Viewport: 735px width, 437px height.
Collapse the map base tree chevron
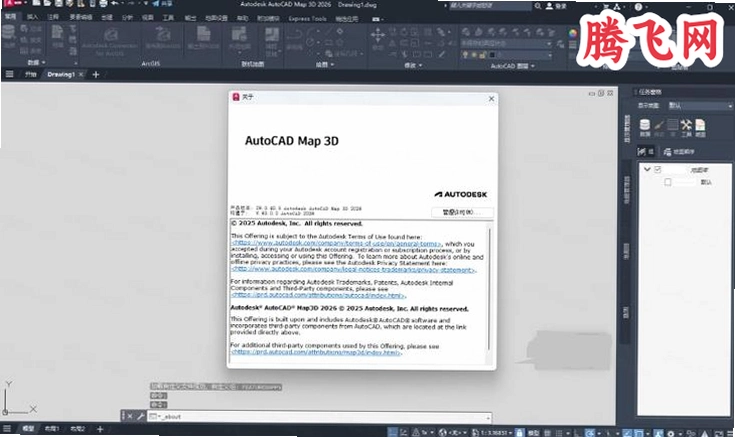tap(647, 169)
